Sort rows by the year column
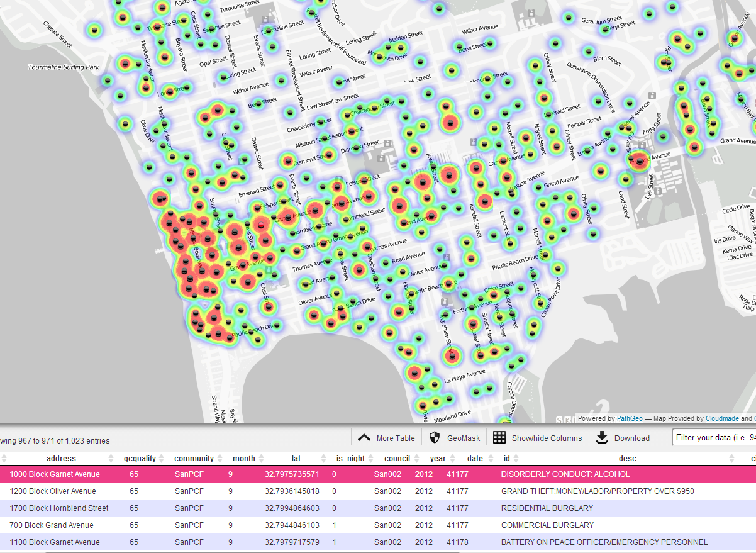The image size is (756, 553). click(438, 459)
